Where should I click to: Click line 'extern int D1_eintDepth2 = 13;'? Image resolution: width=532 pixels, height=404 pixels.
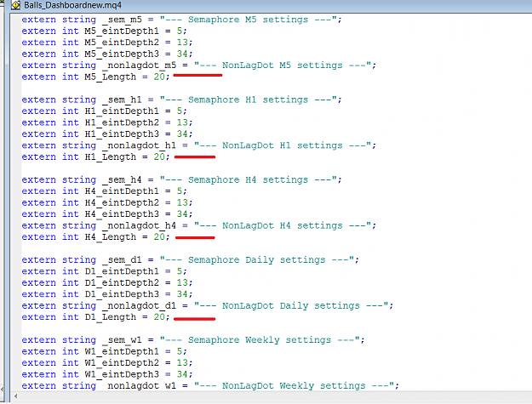click(107, 283)
